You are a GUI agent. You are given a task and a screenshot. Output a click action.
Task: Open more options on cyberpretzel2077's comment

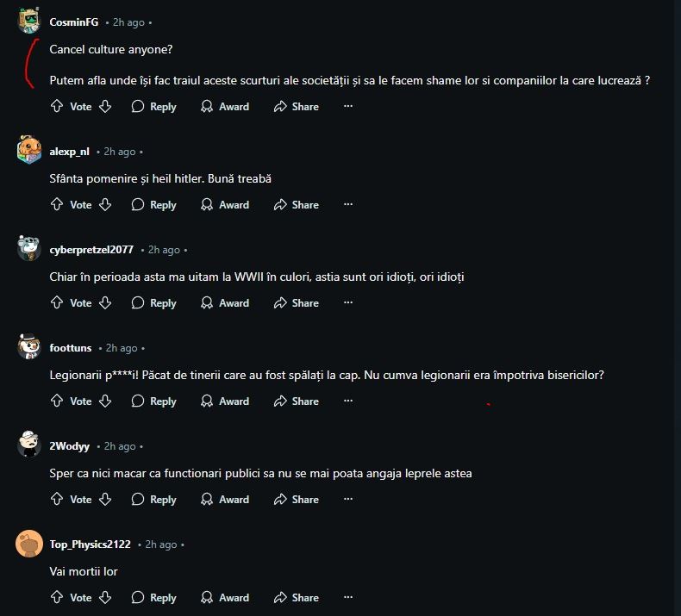(348, 303)
